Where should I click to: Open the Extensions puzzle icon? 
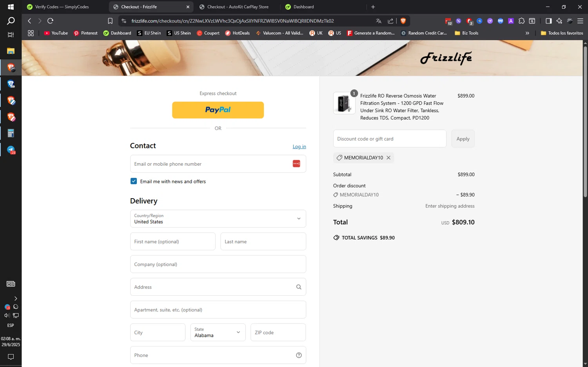click(521, 21)
